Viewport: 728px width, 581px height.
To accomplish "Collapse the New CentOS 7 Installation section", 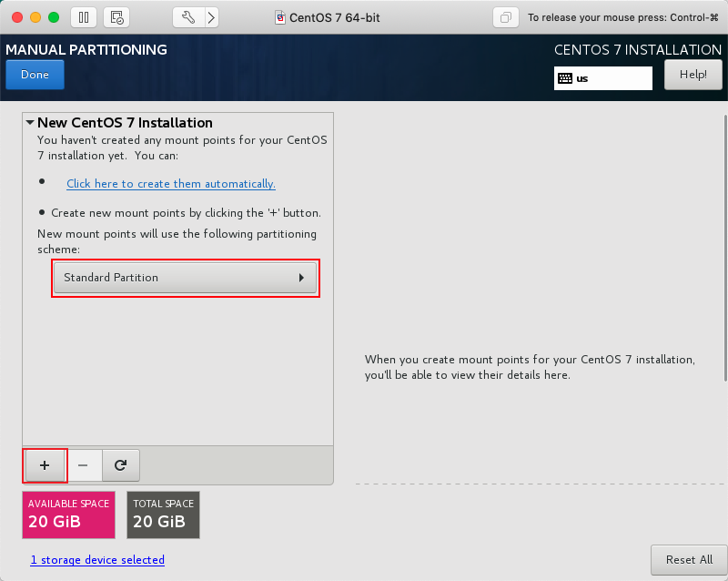I will pyautogui.click(x=30, y=123).
